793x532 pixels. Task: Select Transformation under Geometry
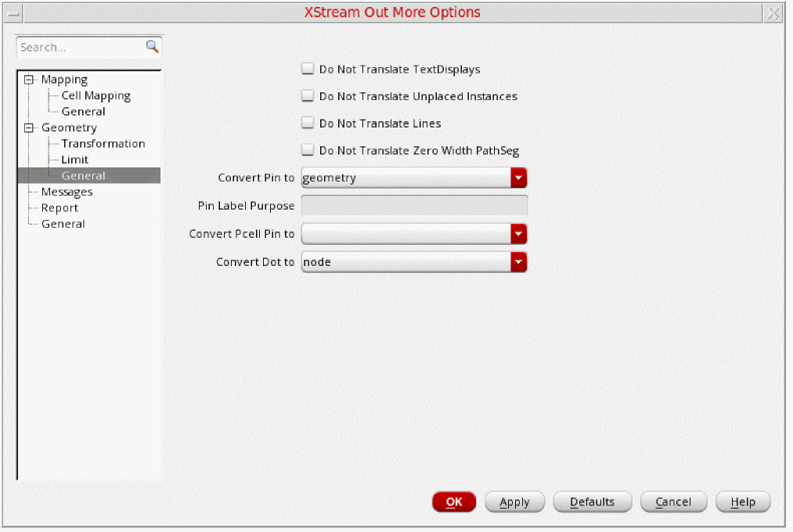coord(103,144)
